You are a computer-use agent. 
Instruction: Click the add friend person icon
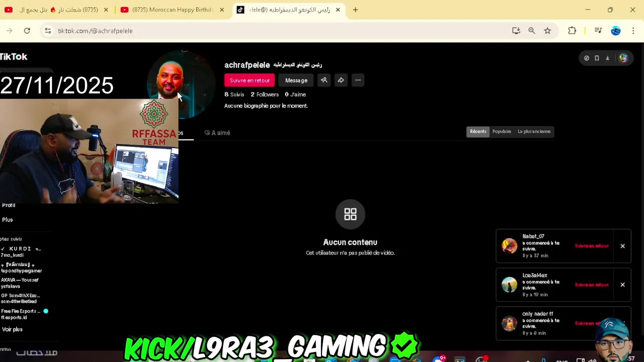click(324, 80)
